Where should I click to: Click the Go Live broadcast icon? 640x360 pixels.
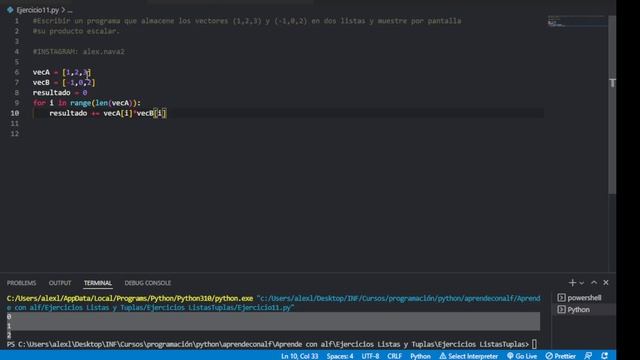click(x=510, y=356)
